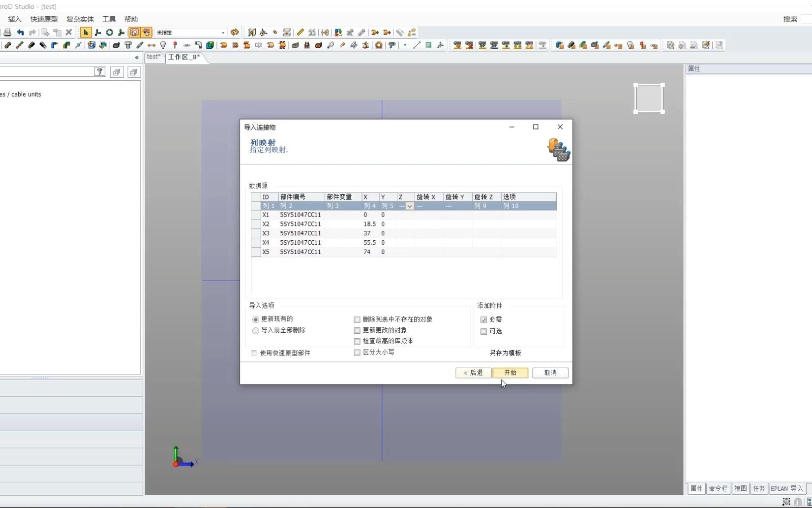The height and width of the screenshot is (508, 812).
Task: Open the dropdown in the 列 5 mapping cell
Action: point(410,206)
